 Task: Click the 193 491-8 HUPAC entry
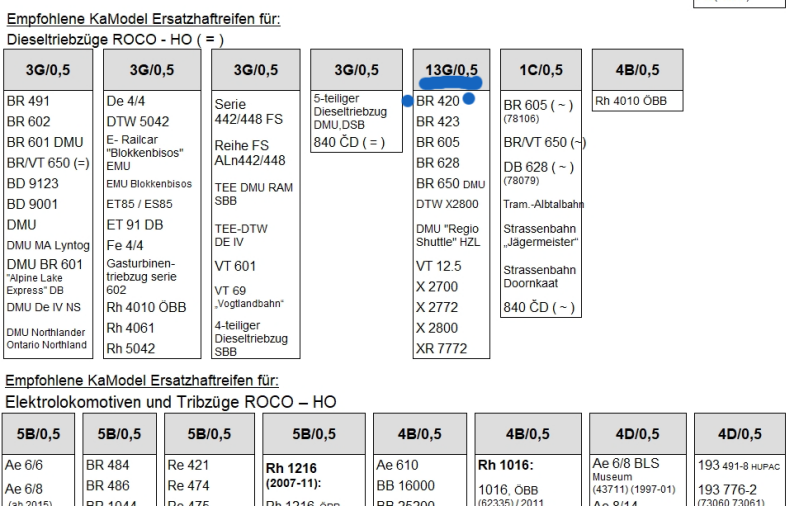click(x=738, y=466)
